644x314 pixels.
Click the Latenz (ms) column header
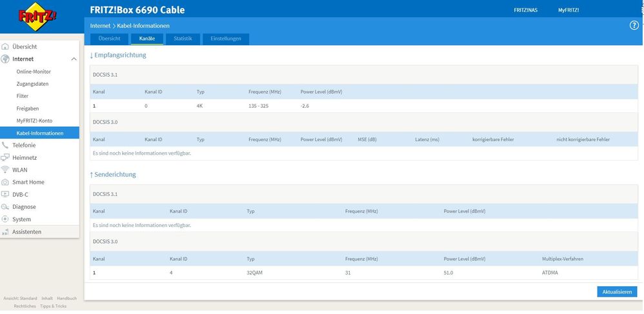pos(427,139)
